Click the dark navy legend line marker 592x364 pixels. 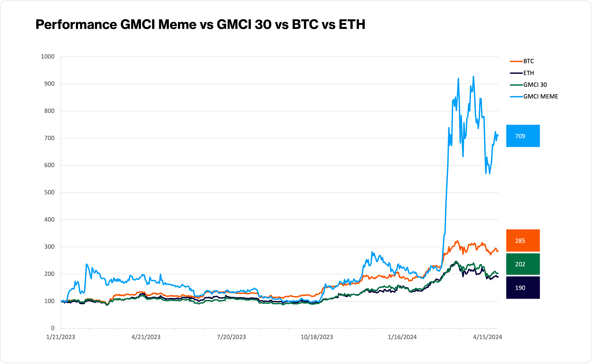(x=516, y=73)
